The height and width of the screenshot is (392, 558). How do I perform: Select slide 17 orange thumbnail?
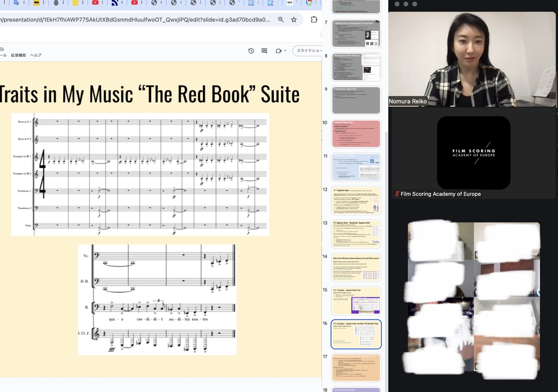point(356,367)
